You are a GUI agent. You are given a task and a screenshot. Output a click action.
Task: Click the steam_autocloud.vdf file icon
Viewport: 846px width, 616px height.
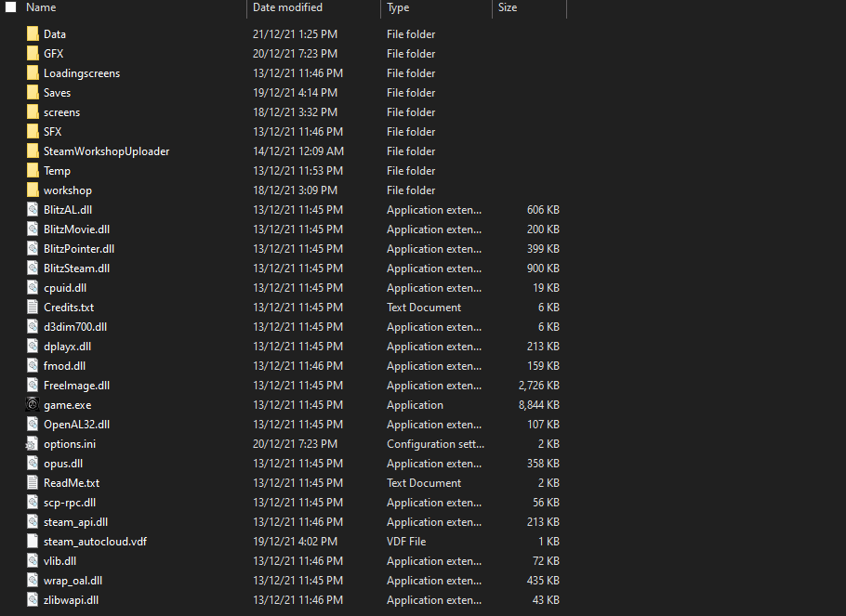[33, 542]
